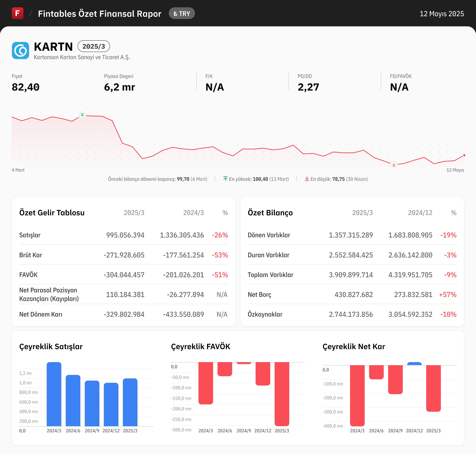Click the PD/DD value 2,27
476x454 pixels.
[x=308, y=87]
